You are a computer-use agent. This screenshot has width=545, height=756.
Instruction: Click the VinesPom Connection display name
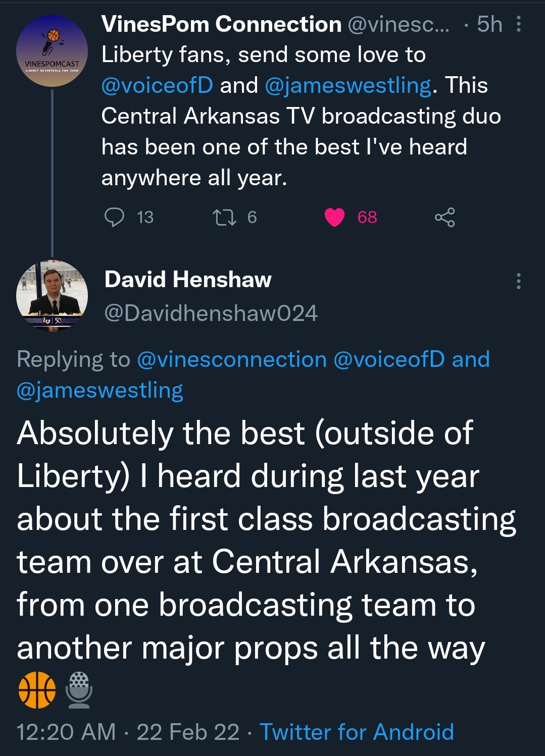click(x=221, y=24)
